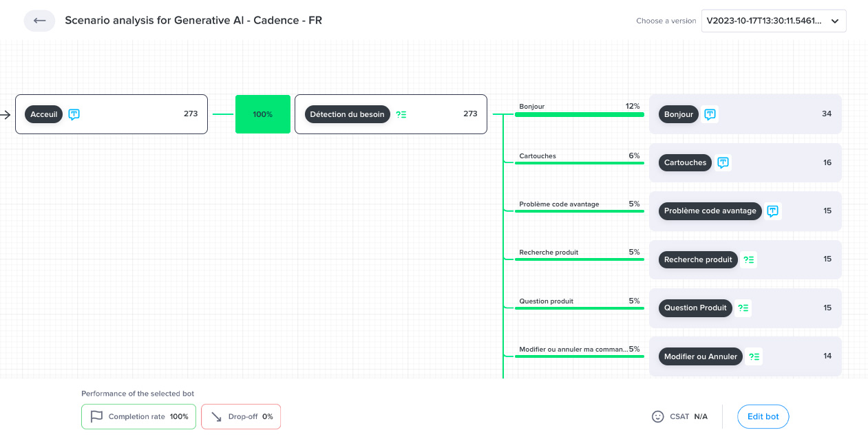This screenshot has height=439, width=868.
Task: Open the Question Produit node
Action: click(695, 308)
